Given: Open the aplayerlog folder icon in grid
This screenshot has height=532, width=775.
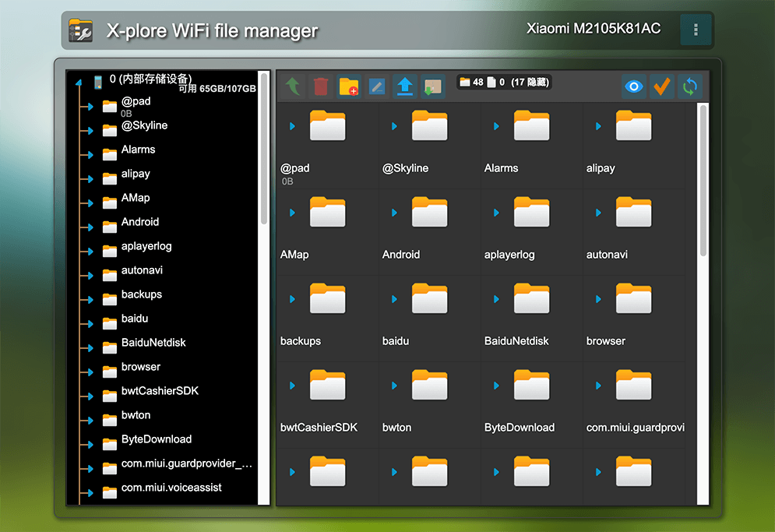Looking at the screenshot, I should (531, 212).
